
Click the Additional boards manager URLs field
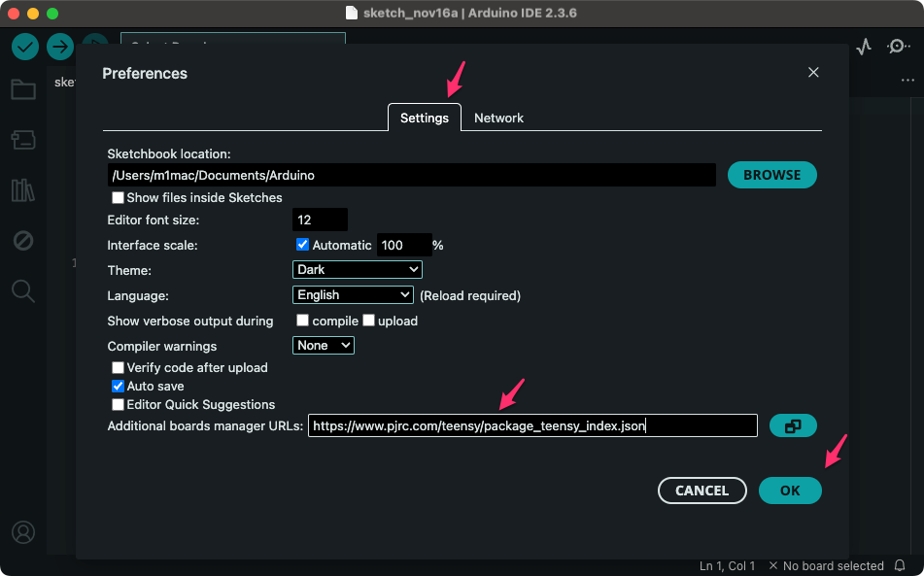[x=531, y=425]
